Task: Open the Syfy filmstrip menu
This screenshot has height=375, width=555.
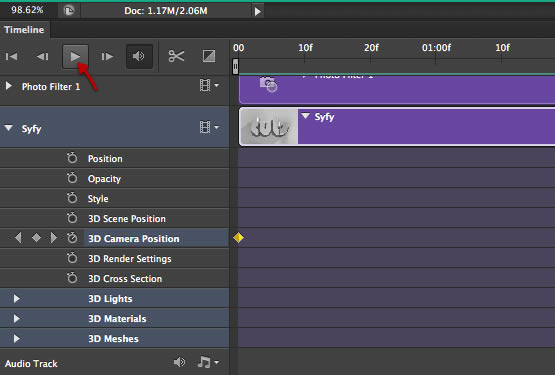Action: click(x=209, y=127)
